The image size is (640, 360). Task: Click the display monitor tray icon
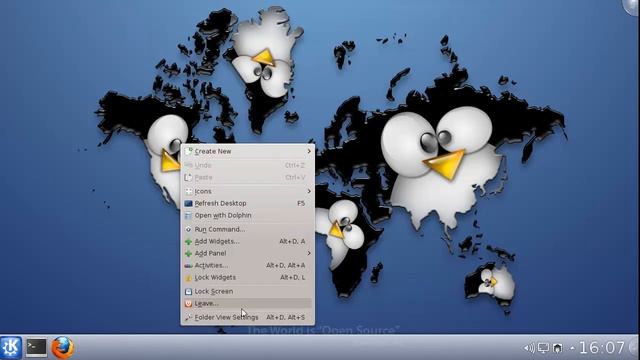click(x=543, y=348)
